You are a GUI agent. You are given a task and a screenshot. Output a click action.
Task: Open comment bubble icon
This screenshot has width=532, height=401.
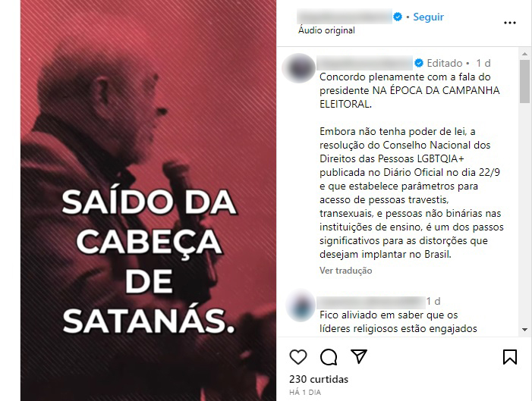(329, 357)
